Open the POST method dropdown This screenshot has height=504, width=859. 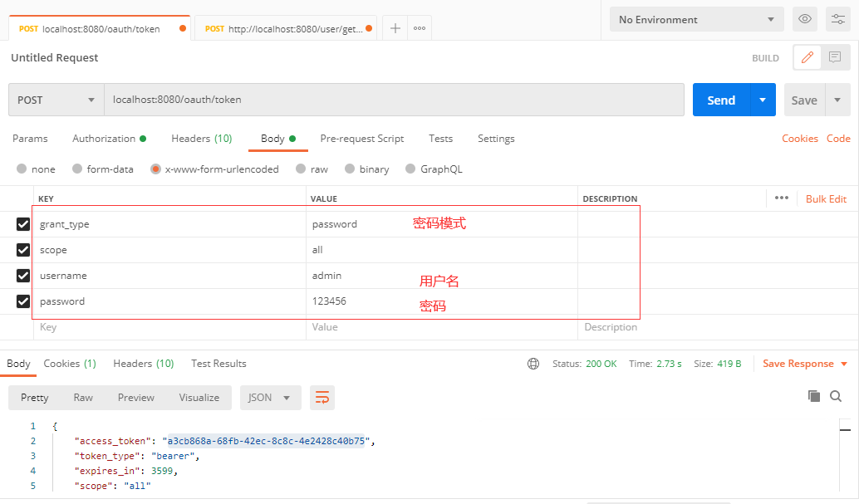point(56,100)
